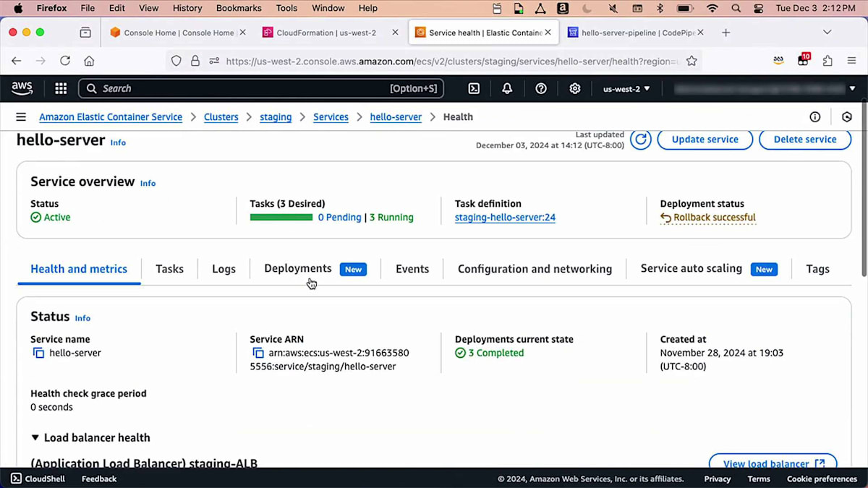
Task: Open the hexagon preferences icon in breadcrumb bar
Action: 847,117
